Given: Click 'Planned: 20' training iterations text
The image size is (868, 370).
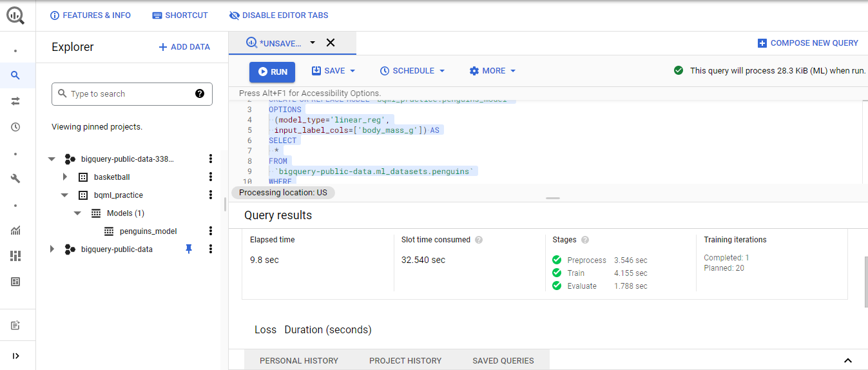Looking at the screenshot, I should 724,268.
